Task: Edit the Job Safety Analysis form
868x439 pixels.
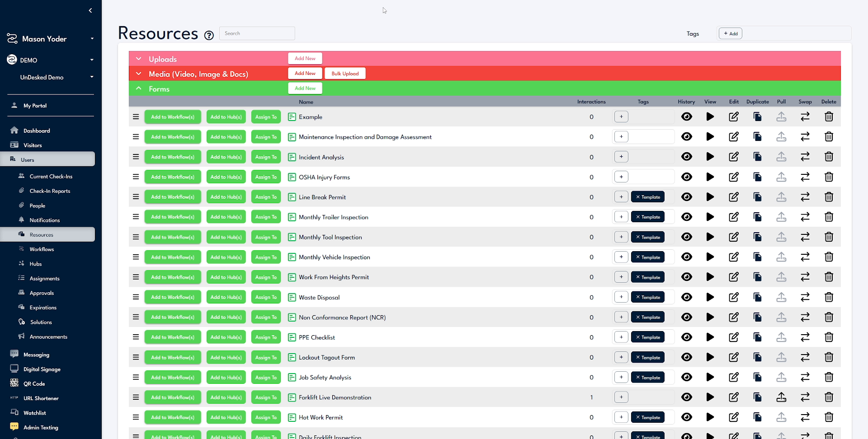Action: point(733,377)
